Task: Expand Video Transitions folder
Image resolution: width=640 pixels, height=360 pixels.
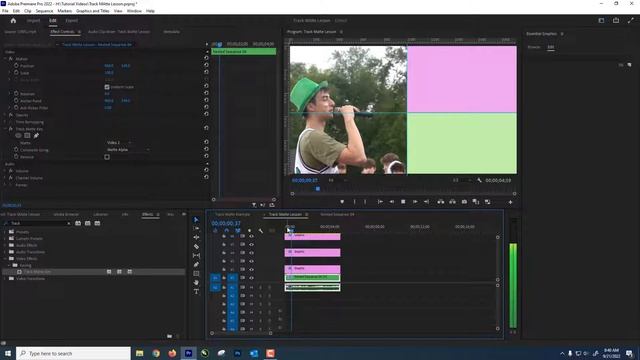Action: (5, 279)
